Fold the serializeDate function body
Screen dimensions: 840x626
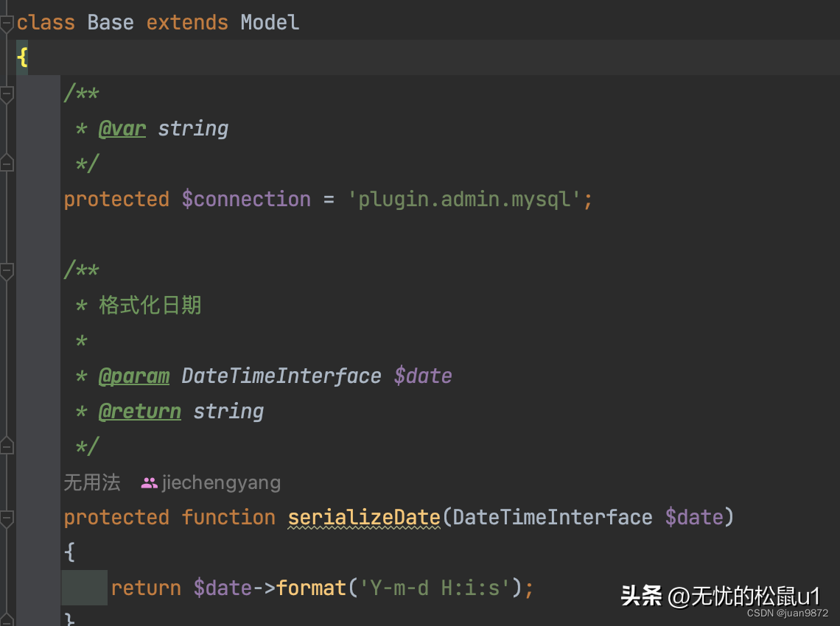[x=7, y=518]
